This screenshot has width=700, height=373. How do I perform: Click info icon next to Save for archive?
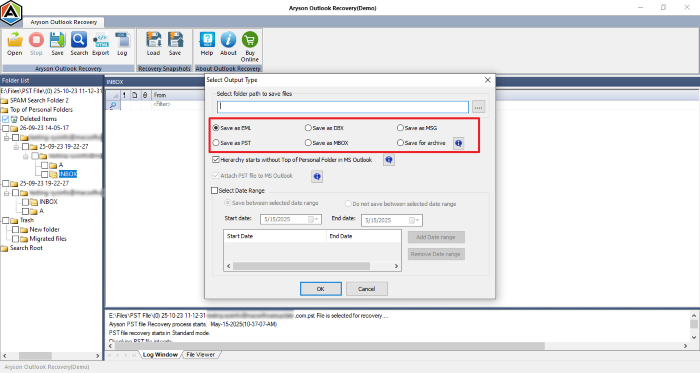click(458, 143)
